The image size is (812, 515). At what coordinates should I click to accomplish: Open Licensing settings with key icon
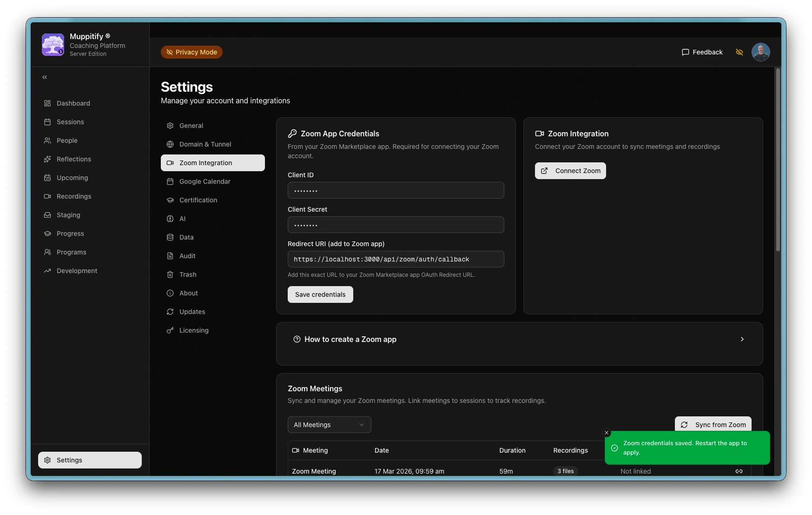coord(194,330)
